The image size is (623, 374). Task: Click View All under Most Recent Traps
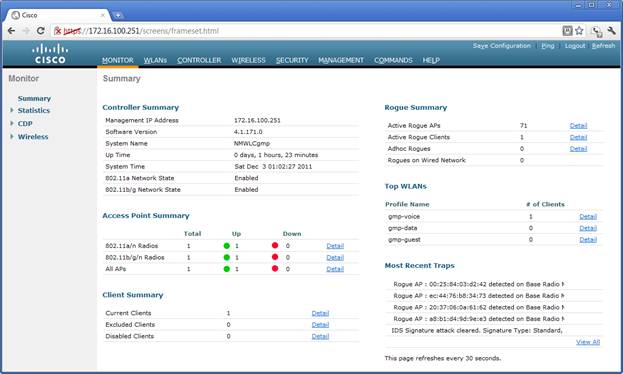588,342
